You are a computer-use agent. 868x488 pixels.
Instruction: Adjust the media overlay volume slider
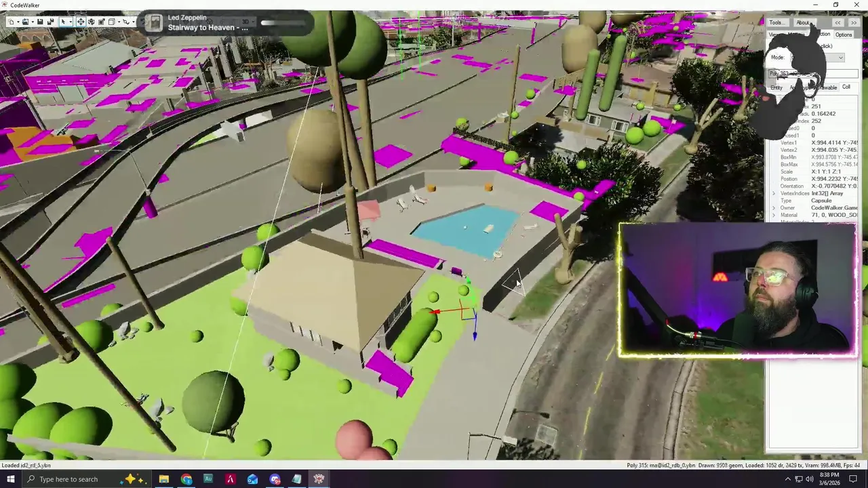[283, 22]
